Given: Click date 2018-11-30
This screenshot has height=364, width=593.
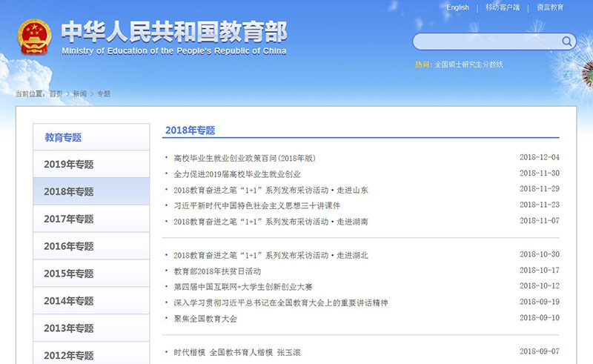Looking at the screenshot, I should (540, 173).
